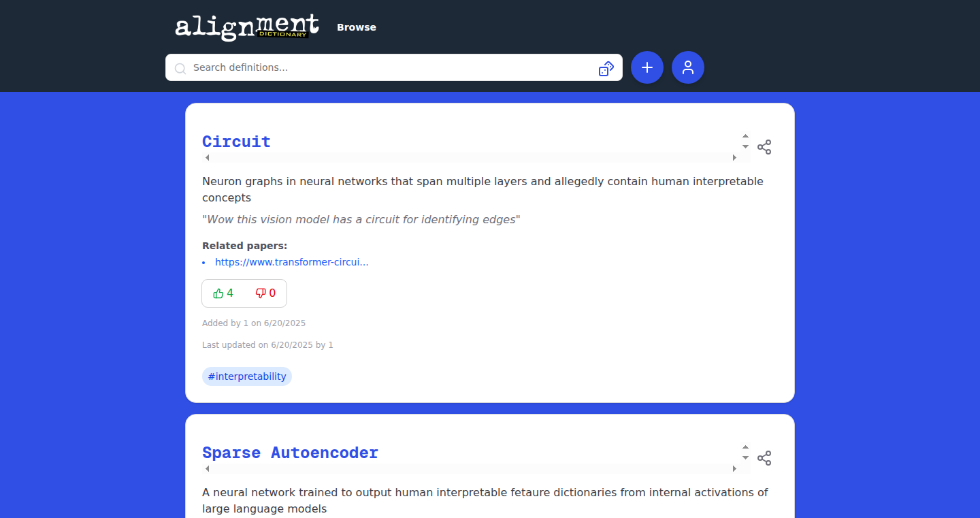Click the vision model circuit example quote
The image size is (980, 518).
[361, 220]
